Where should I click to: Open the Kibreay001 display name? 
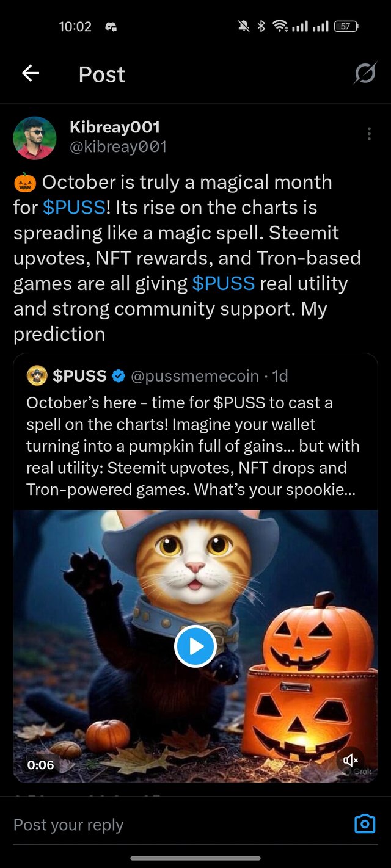115,127
